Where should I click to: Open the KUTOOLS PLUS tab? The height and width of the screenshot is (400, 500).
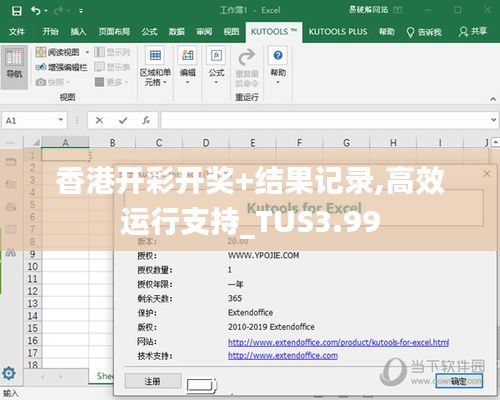click(x=338, y=32)
